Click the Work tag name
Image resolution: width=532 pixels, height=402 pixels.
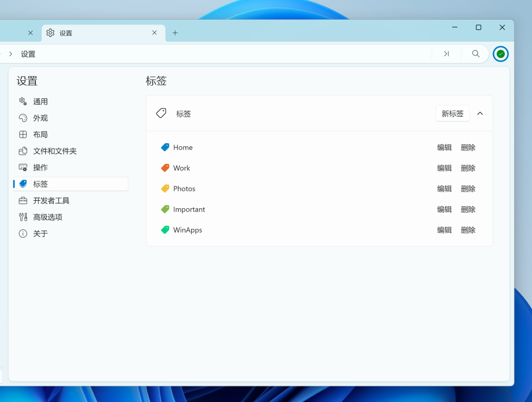(181, 168)
